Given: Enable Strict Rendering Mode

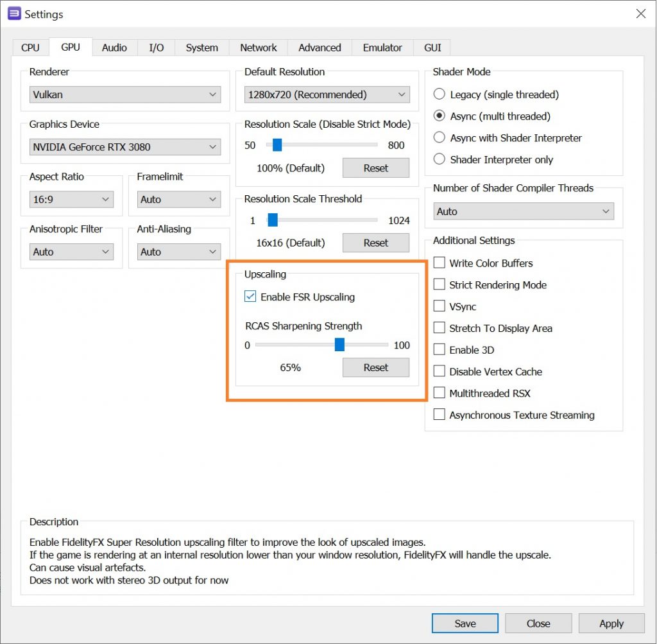Looking at the screenshot, I should tap(439, 284).
